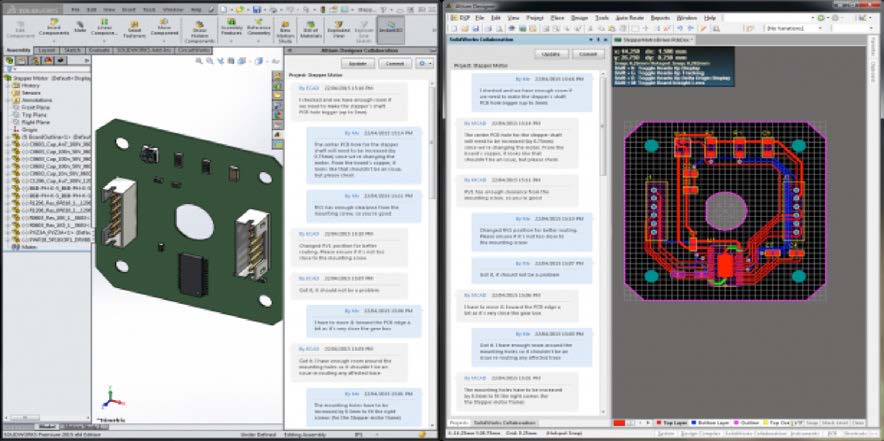This screenshot has height=441, width=884.
Task: Open the PropertyManager tab icon
Action: [x=22, y=60]
